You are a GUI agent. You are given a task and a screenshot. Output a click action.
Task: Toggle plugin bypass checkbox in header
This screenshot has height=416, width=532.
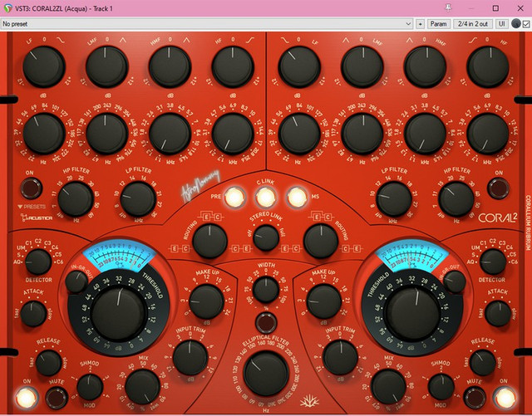526,24
